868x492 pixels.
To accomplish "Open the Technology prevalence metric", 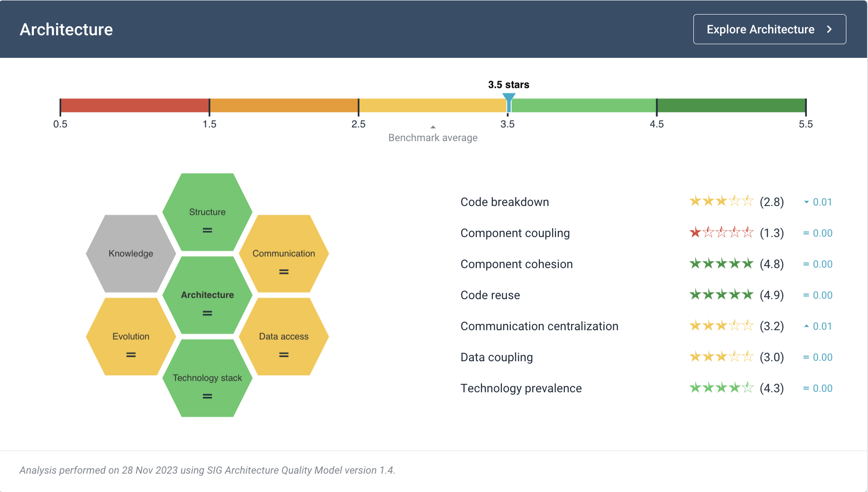I will pos(521,388).
